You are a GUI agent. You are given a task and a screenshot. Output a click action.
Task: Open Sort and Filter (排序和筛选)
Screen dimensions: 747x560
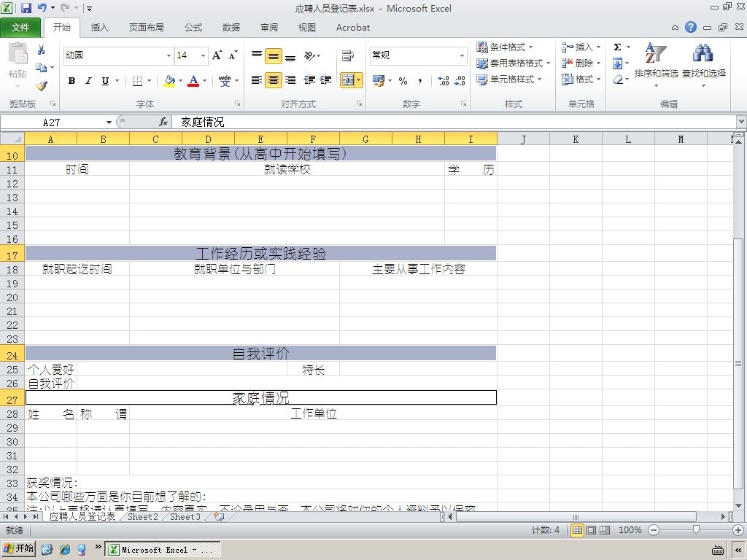(x=656, y=65)
